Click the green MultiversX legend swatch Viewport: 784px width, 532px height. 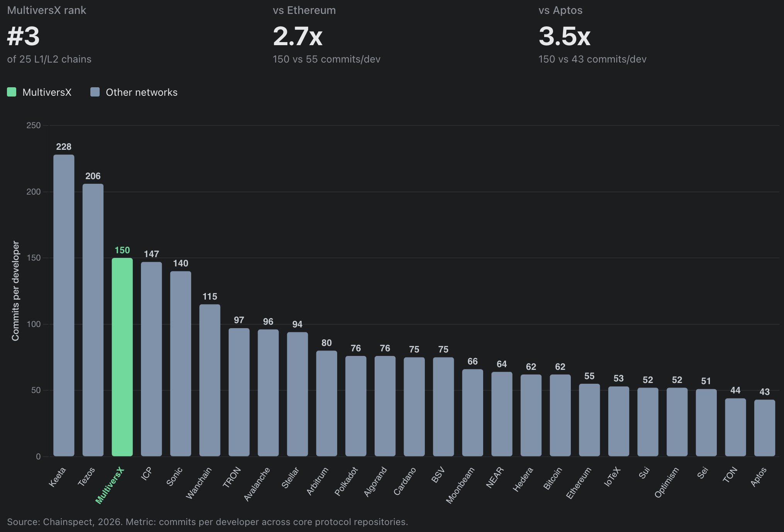click(12, 92)
